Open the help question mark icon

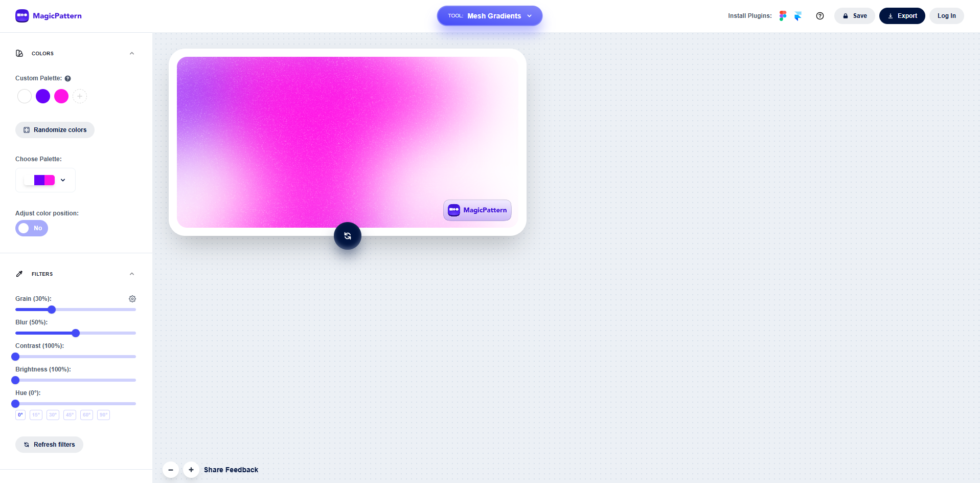(x=819, y=16)
